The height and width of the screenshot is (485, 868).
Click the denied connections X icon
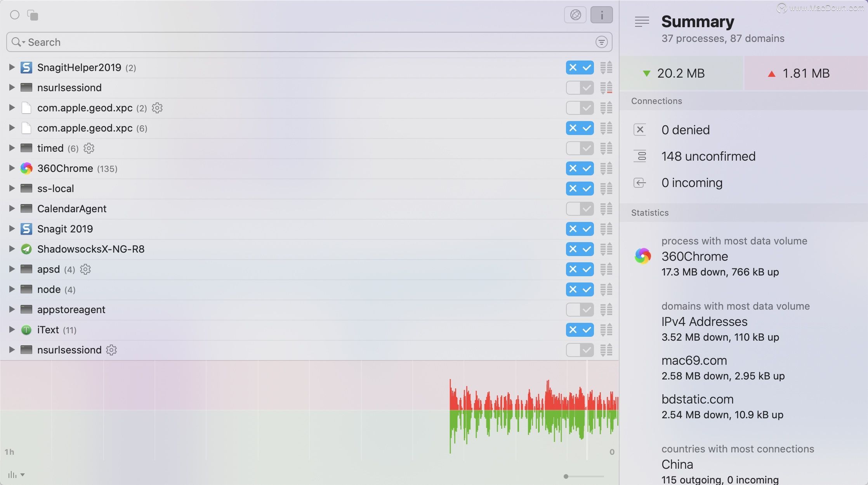click(641, 129)
